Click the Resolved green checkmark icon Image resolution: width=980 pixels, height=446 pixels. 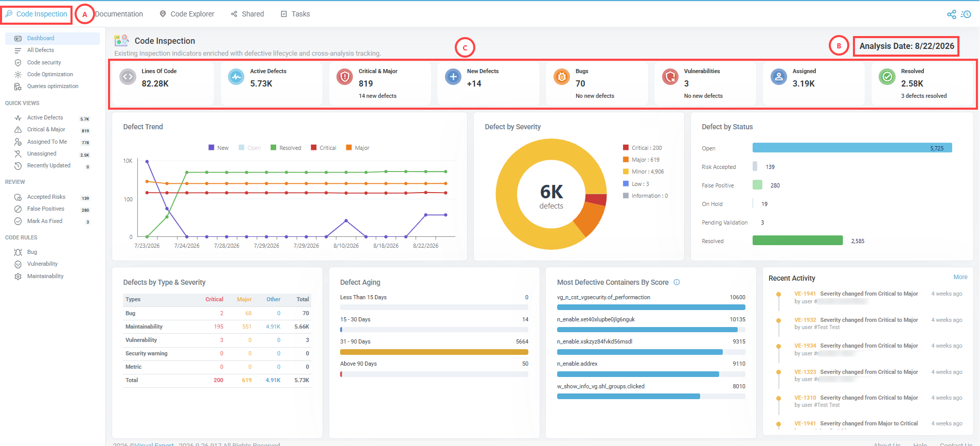(x=887, y=77)
